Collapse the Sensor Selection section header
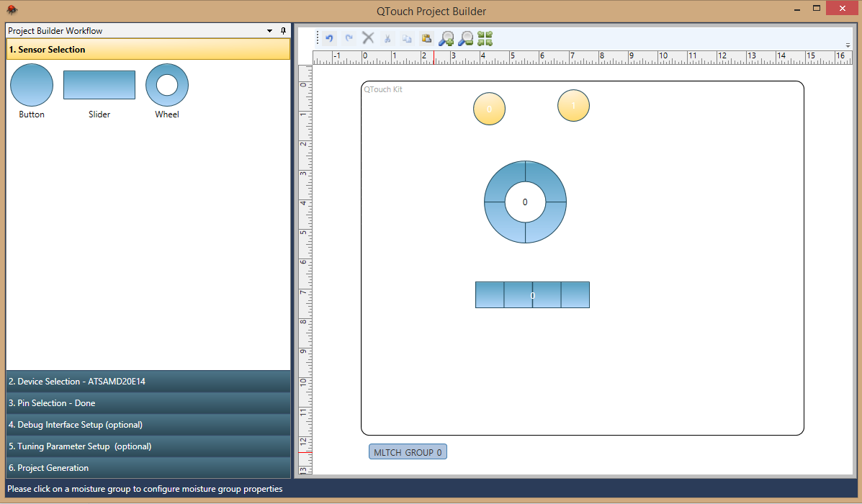 [x=148, y=50]
